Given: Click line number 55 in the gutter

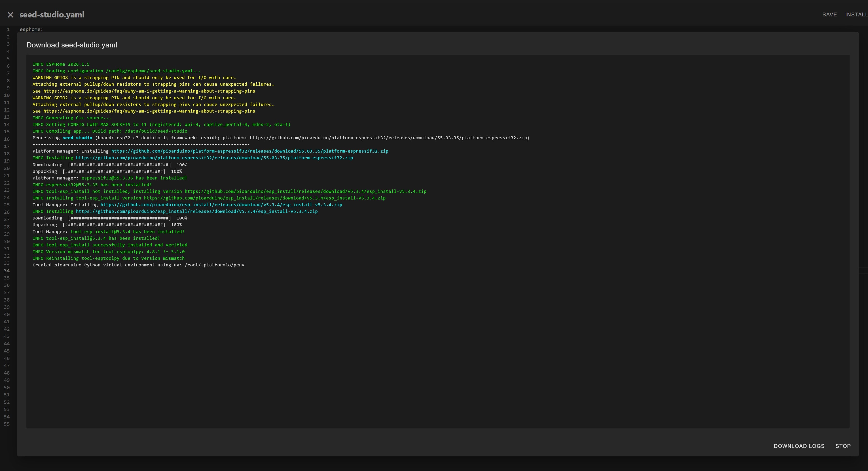Looking at the screenshot, I should click(7, 424).
